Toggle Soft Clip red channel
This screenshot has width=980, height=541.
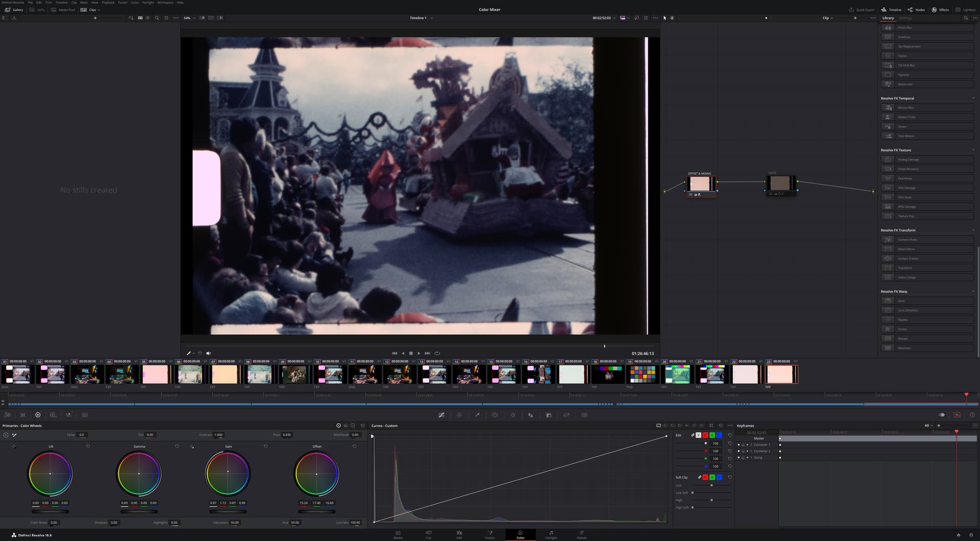click(x=705, y=477)
